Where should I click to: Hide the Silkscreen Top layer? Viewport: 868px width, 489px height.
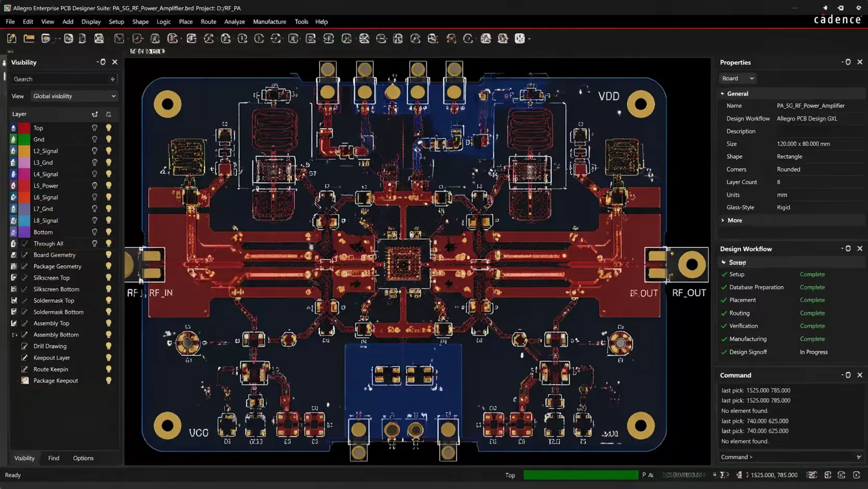coord(108,277)
